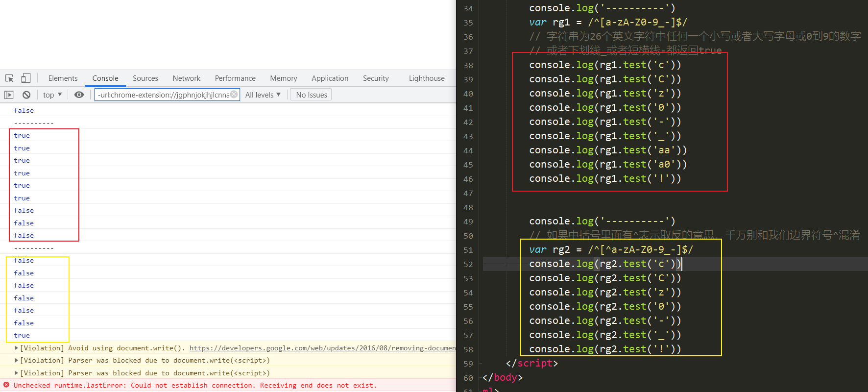The image size is (868, 392).
Task: Select the Unchecked runtime.lastError message text
Action: click(x=195, y=385)
